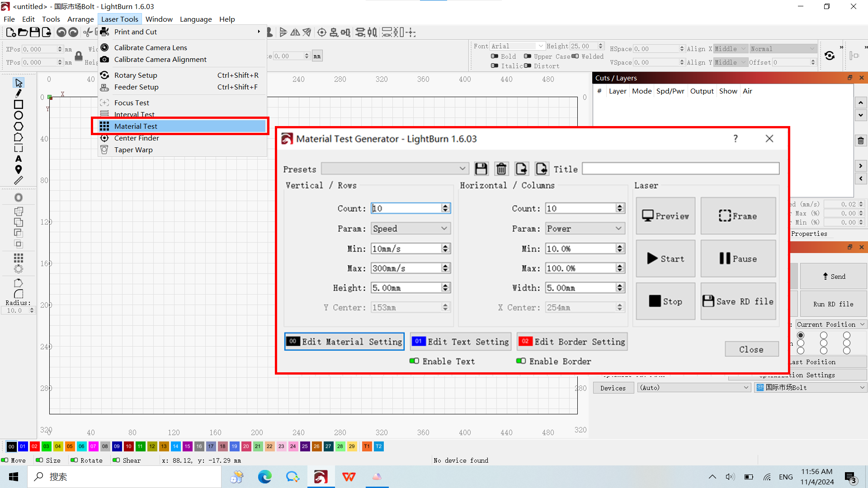Click the Radius corner tool
The image size is (868, 488).
(19, 294)
